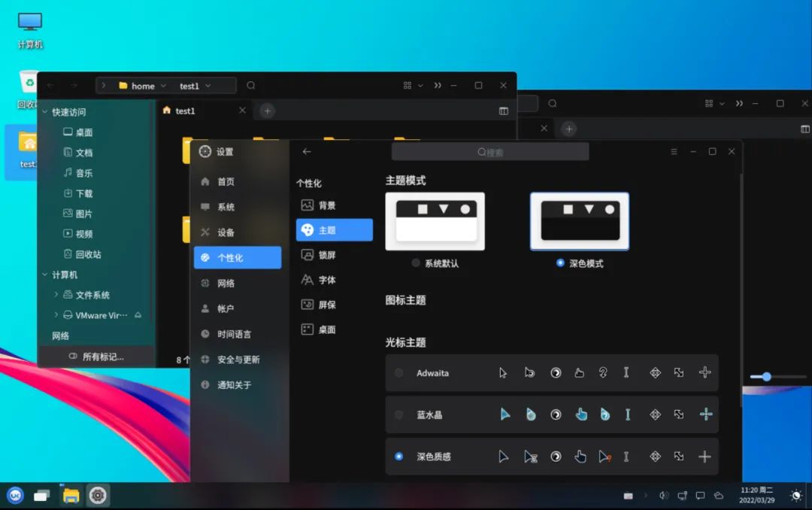Open the network tray icon
812x510 pixels.
(x=683, y=496)
